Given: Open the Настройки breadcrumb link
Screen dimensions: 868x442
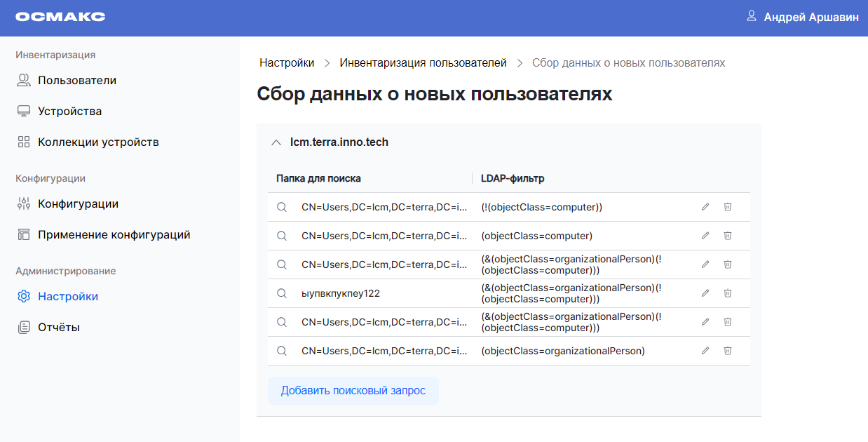Looking at the screenshot, I should coord(286,62).
